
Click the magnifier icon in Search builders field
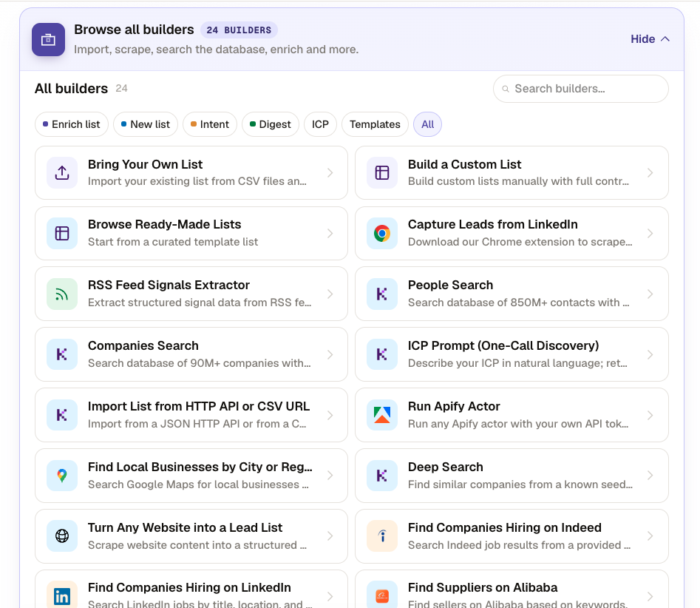point(506,89)
